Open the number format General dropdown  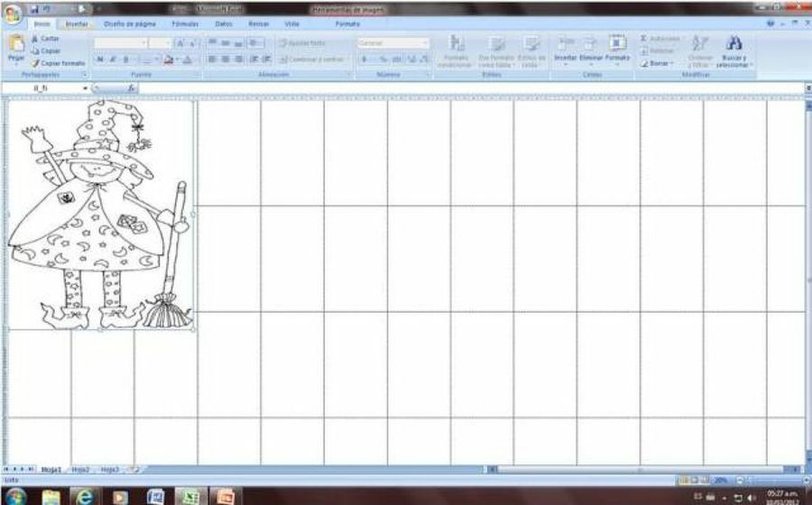coord(426,43)
